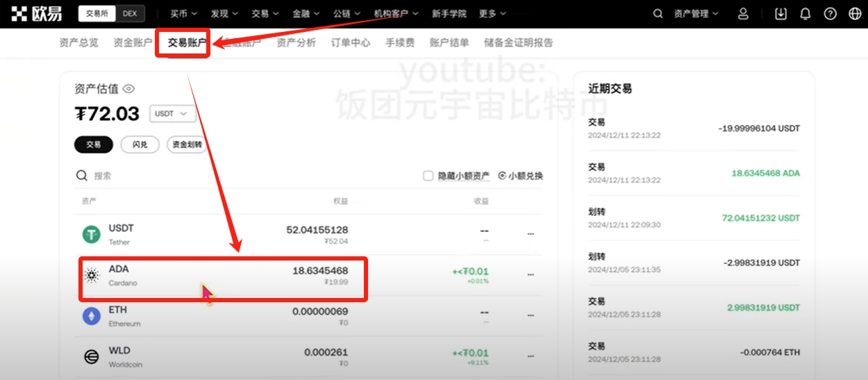Open the USDT currency dropdown
Screen dimensions: 868x380
pos(172,113)
